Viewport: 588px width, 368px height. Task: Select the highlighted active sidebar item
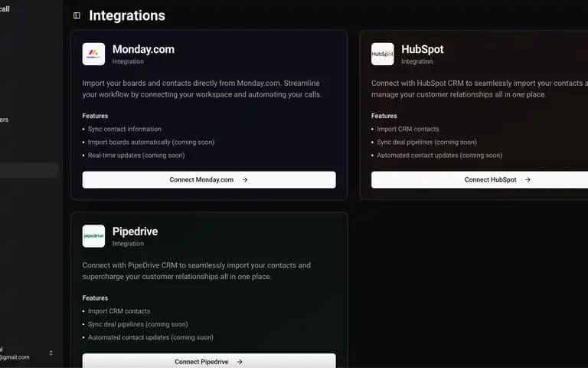pyautogui.click(x=29, y=170)
